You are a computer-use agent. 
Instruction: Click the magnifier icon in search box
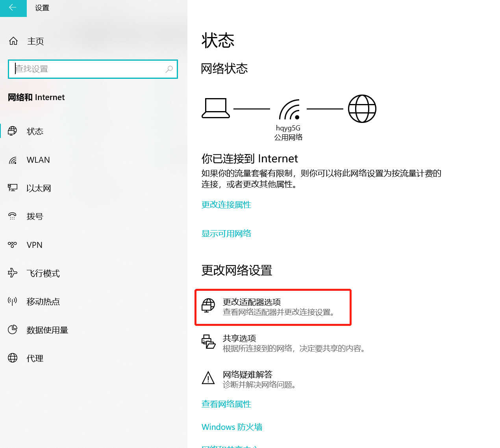[x=169, y=69]
